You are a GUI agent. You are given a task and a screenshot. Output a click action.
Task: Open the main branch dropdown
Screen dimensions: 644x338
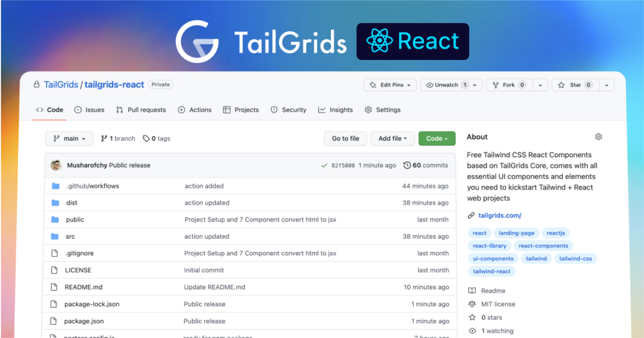[69, 138]
